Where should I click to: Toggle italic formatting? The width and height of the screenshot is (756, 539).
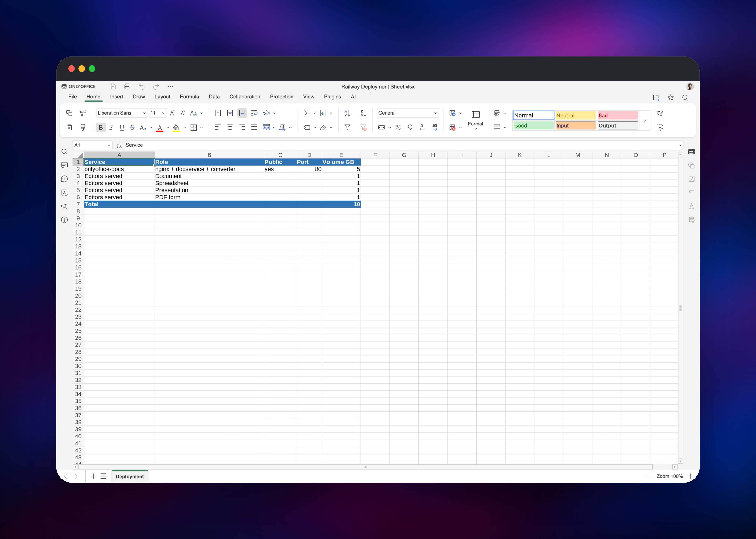pos(112,128)
